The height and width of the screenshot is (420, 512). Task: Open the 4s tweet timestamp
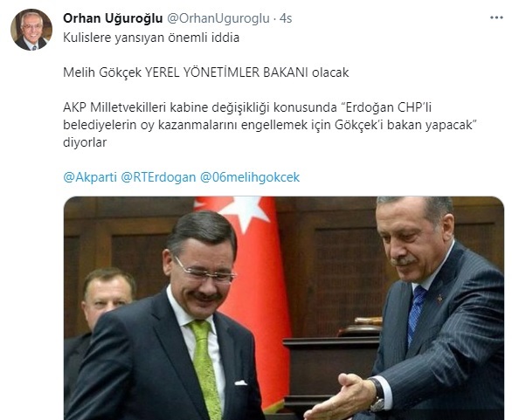(286, 18)
